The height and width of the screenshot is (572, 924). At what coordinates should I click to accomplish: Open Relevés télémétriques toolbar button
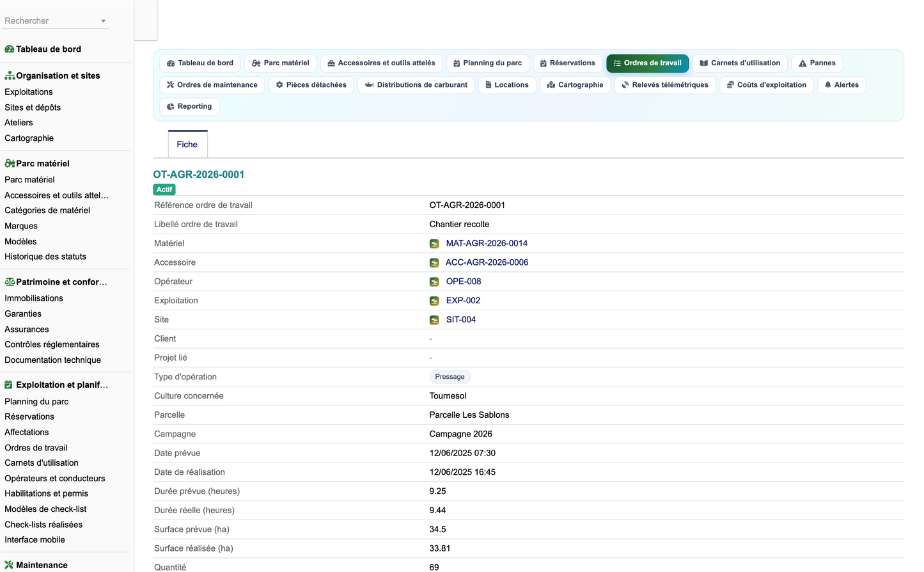coord(665,85)
